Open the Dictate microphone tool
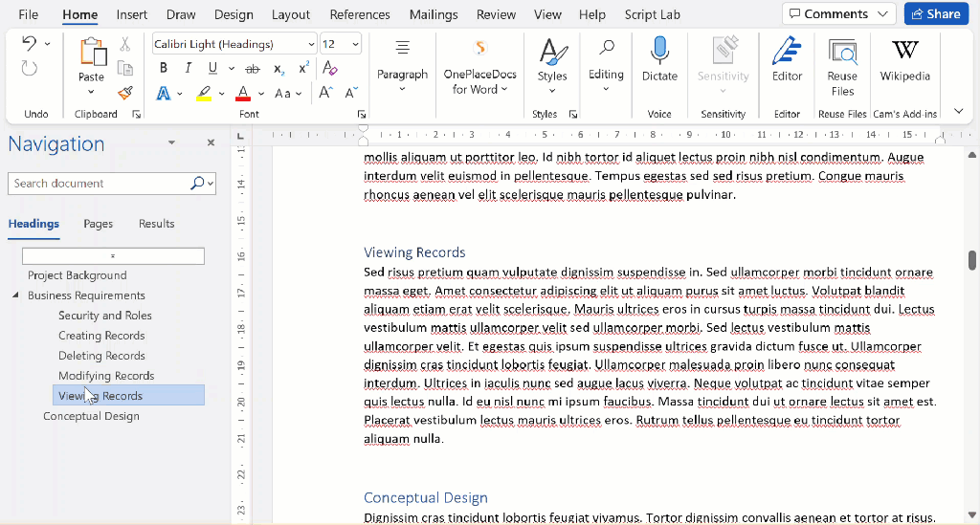Screen dimensions: 980x525 point(659,57)
